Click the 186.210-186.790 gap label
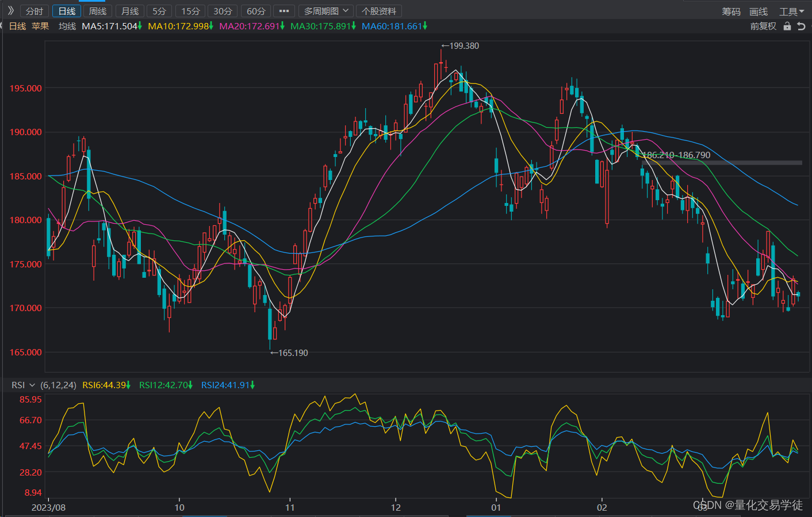 (x=676, y=155)
